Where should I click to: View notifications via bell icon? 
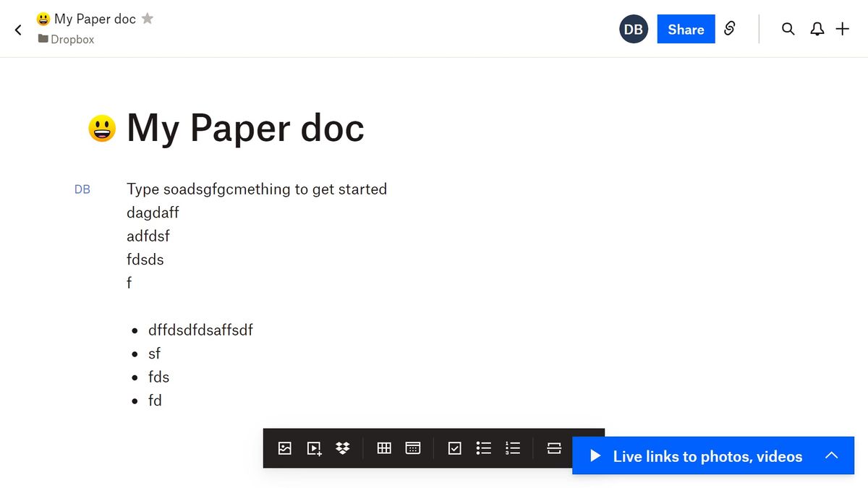(817, 29)
